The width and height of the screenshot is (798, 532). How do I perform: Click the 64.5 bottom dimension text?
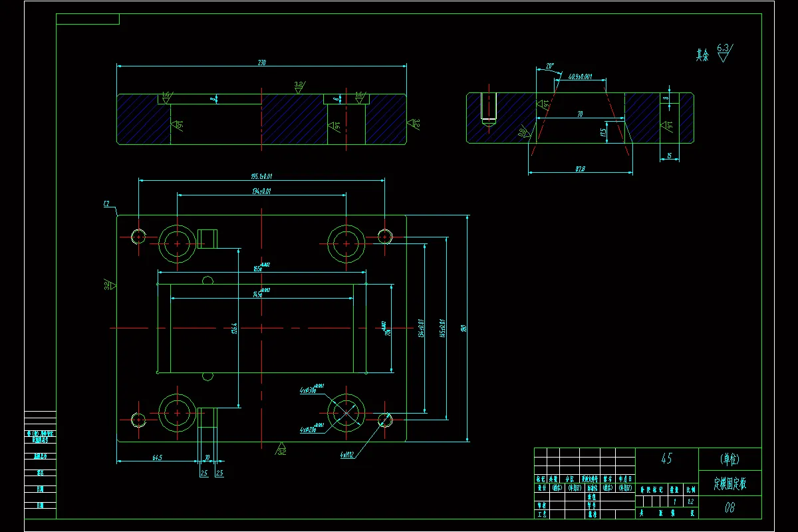coord(158,458)
